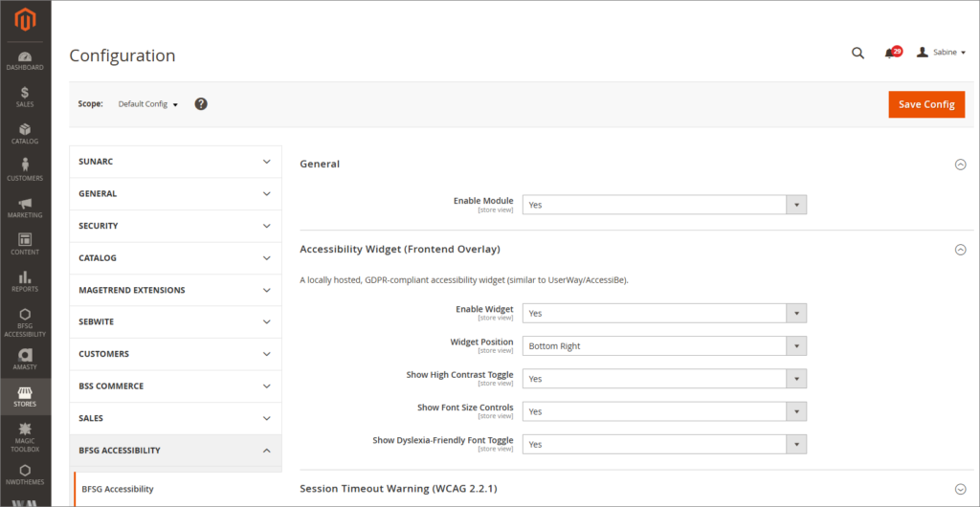Image resolution: width=980 pixels, height=507 pixels.
Task: Click the Configuration page title
Action: [122, 55]
